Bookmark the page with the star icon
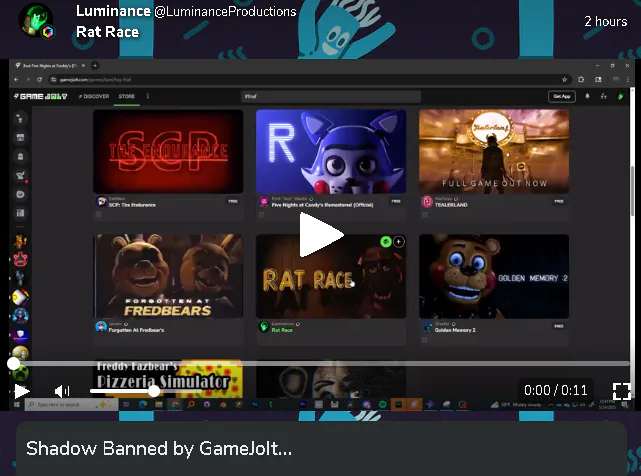 click(x=565, y=80)
